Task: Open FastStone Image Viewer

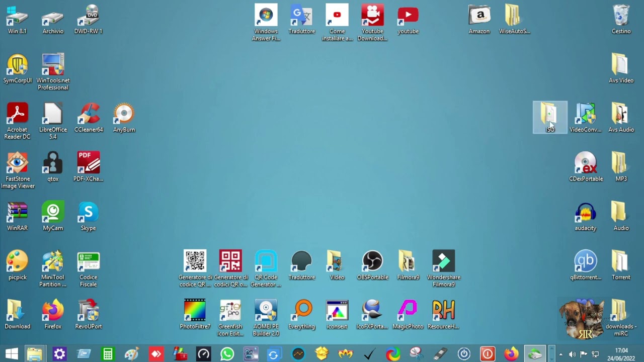Action: click(x=18, y=171)
